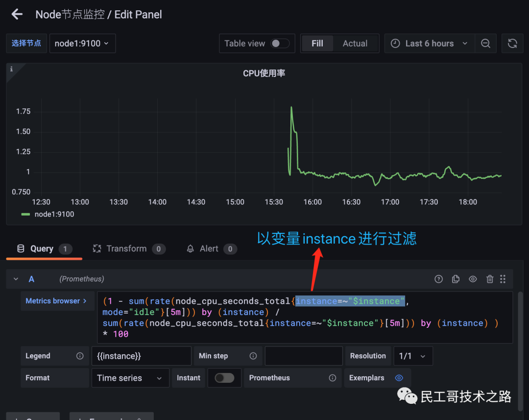Toggle the Exemplars eye icon
Viewport: 529px width, 420px height.
pyautogui.click(x=399, y=378)
